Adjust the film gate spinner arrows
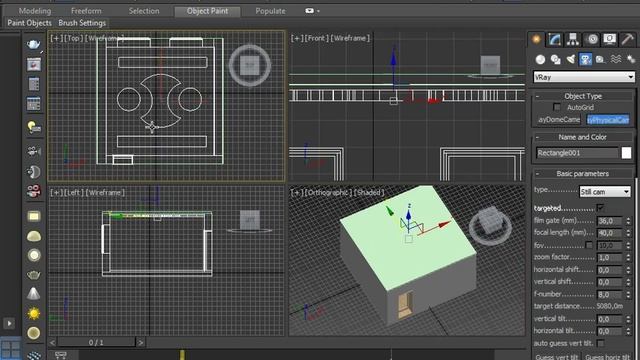The width and height of the screenshot is (640, 360). [x=628, y=221]
